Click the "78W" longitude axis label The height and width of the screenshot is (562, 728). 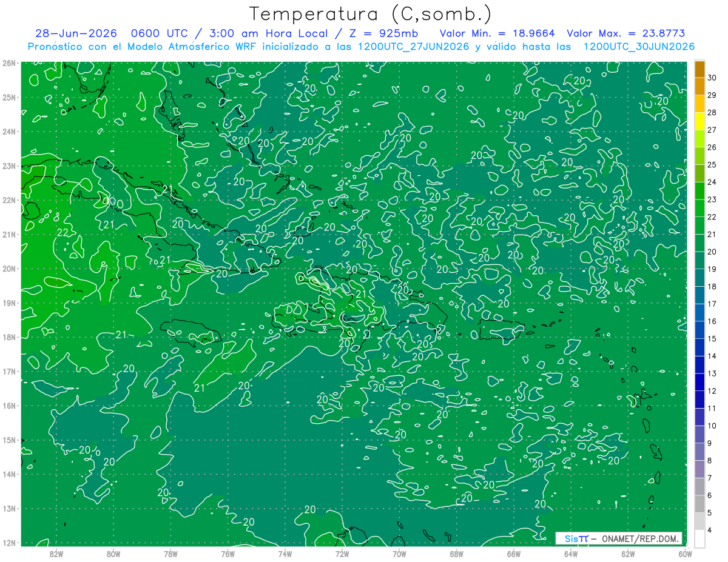pyautogui.click(x=170, y=554)
